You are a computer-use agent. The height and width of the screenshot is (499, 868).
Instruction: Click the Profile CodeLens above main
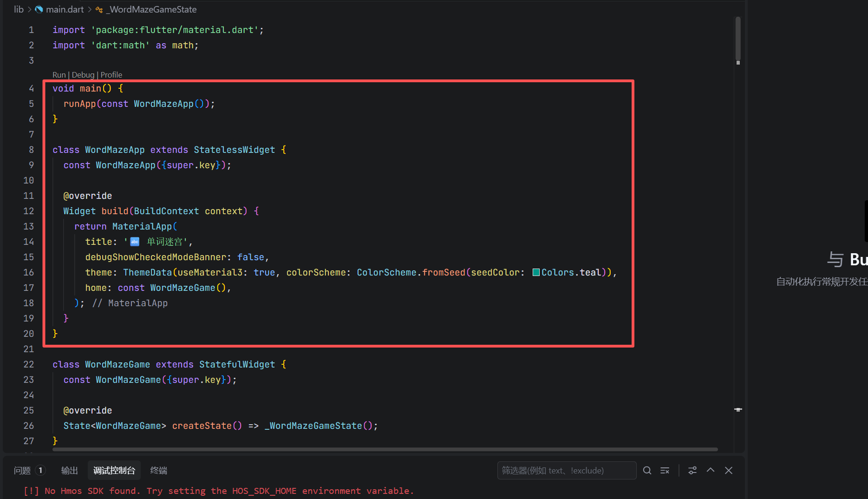click(x=111, y=75)
